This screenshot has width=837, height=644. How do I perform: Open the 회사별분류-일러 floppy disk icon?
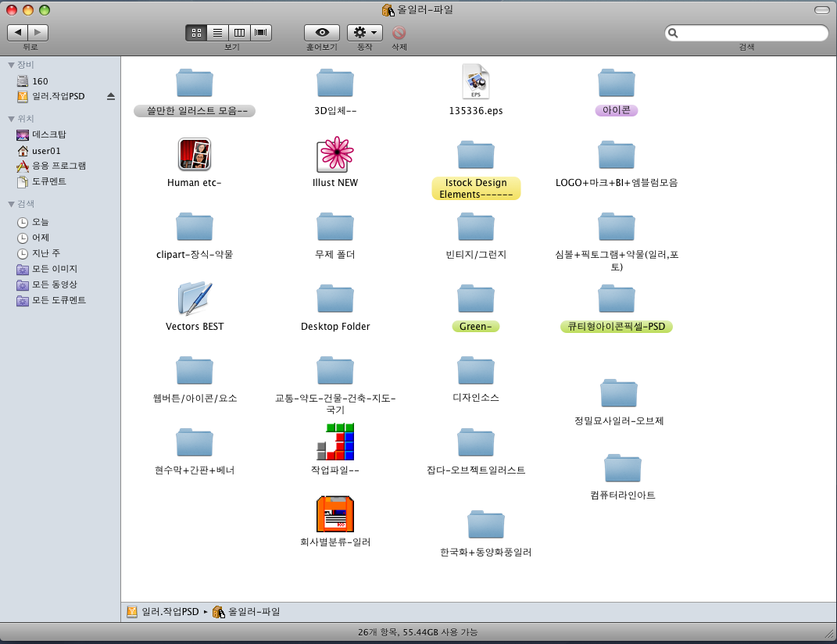click(x=335, y=513)
